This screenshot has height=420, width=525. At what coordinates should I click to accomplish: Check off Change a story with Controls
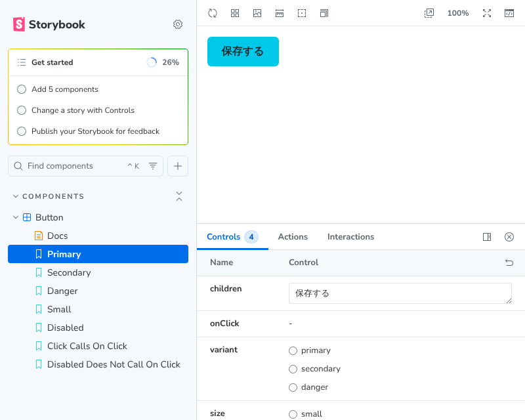tap(22, 110)
